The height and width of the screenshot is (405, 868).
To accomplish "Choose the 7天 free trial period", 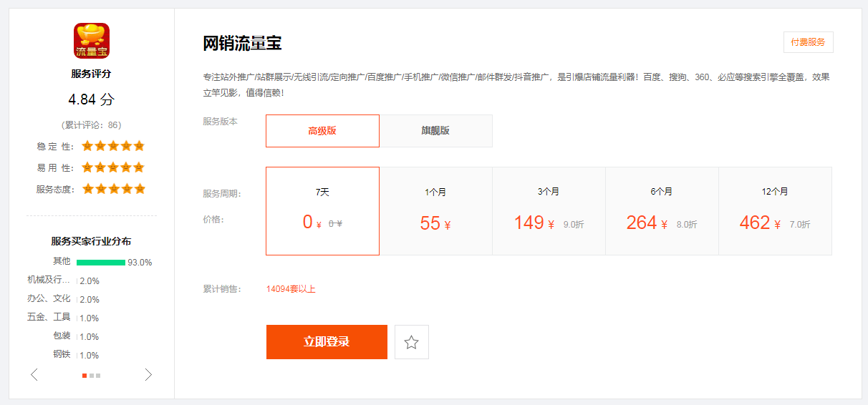I will pos(322,211).
